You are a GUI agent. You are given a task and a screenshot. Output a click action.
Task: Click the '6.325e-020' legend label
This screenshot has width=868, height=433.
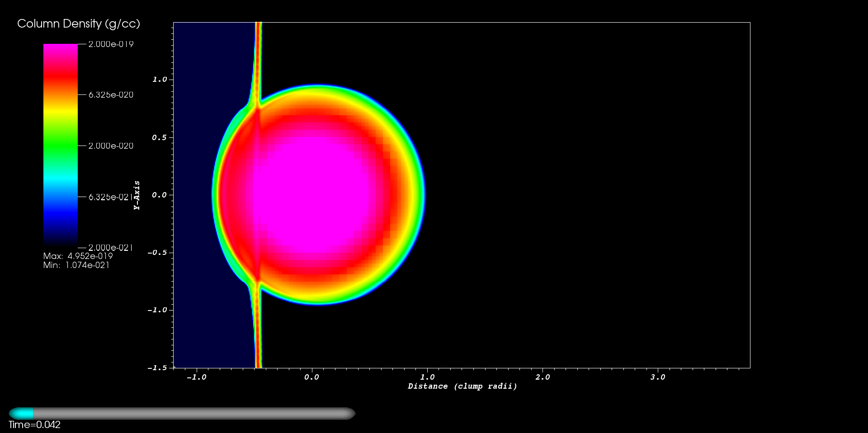click(x=111, y=95)
